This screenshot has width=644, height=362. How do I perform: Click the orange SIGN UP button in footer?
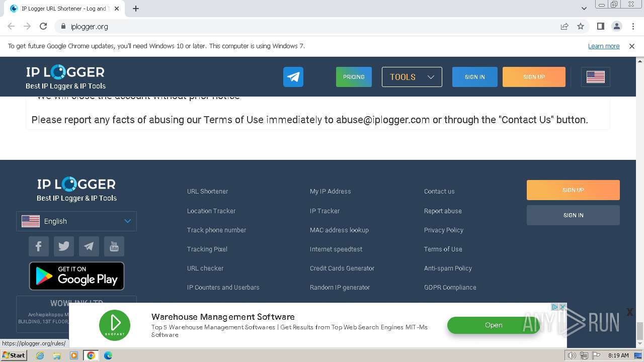pyautogui.click(x=573, y=190)
